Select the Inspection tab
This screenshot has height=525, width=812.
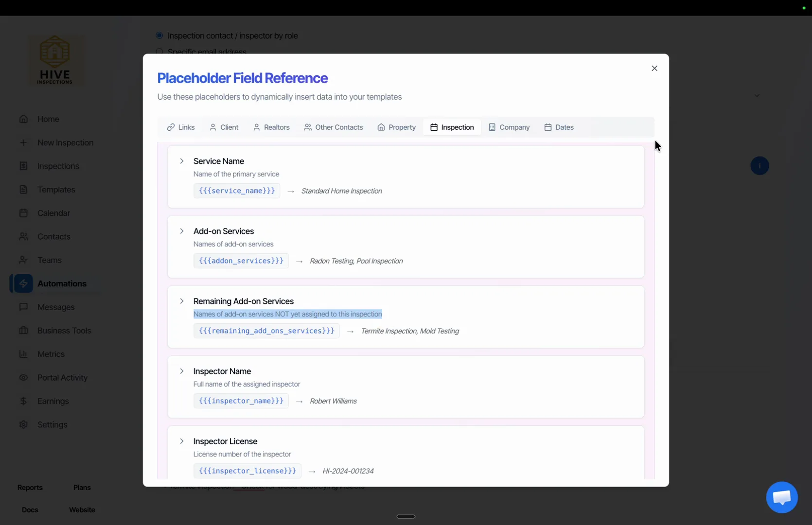(x=452, y=127)
